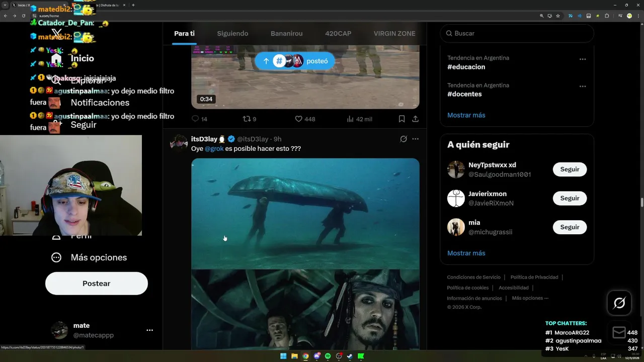The image size is (644, 362).
Task: Bookmark this page with the star icon
Action: tap(558, 16)
